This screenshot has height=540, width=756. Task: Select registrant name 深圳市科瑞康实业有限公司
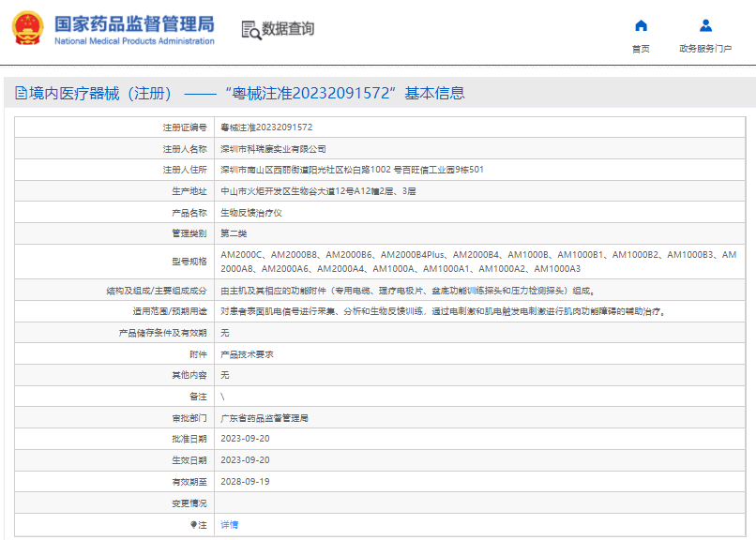coord(273,149)
